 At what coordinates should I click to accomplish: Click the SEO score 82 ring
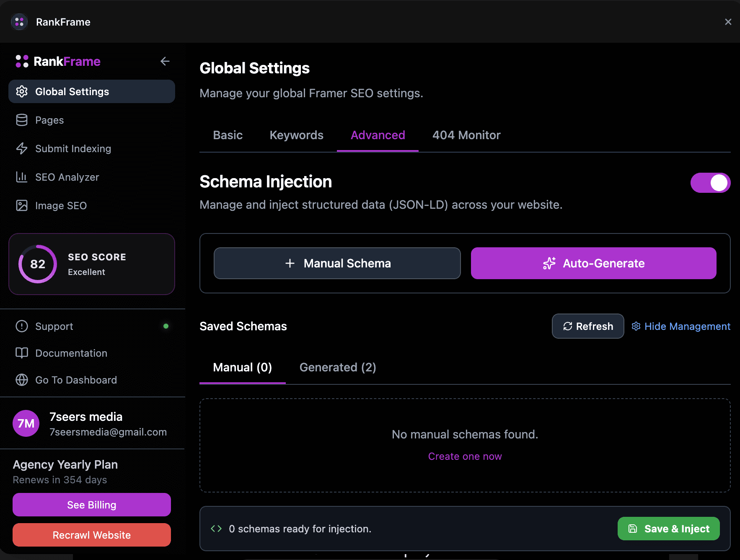tap(38, 264)
